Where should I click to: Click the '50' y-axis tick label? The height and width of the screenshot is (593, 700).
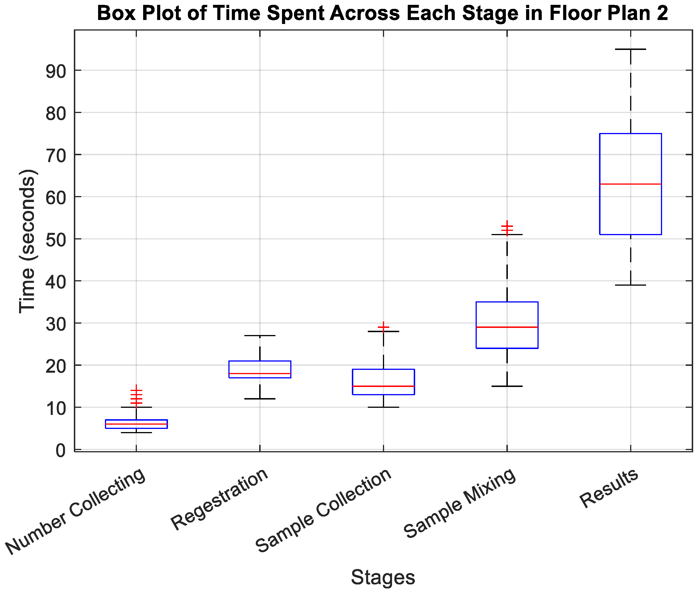pos(56,240)
